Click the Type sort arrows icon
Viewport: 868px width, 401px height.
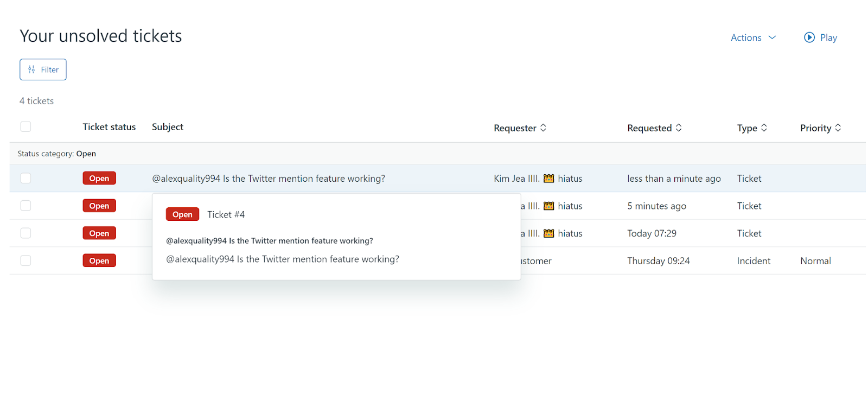[x=764, y=128]
